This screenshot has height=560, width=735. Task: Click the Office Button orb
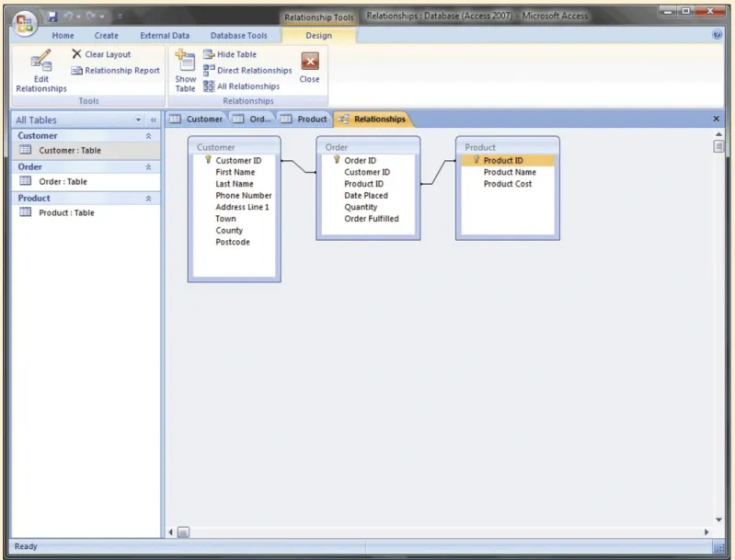(24, 23)
